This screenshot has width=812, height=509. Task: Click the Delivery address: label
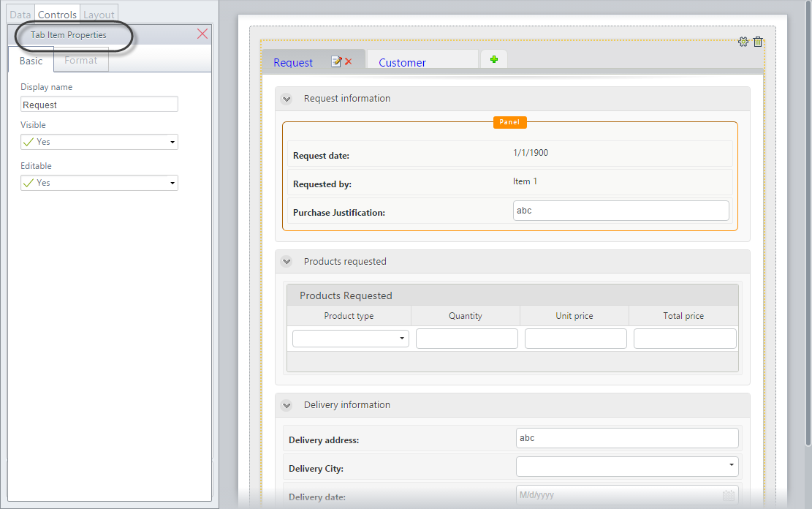pyautogui.click(x=324, y=440)
